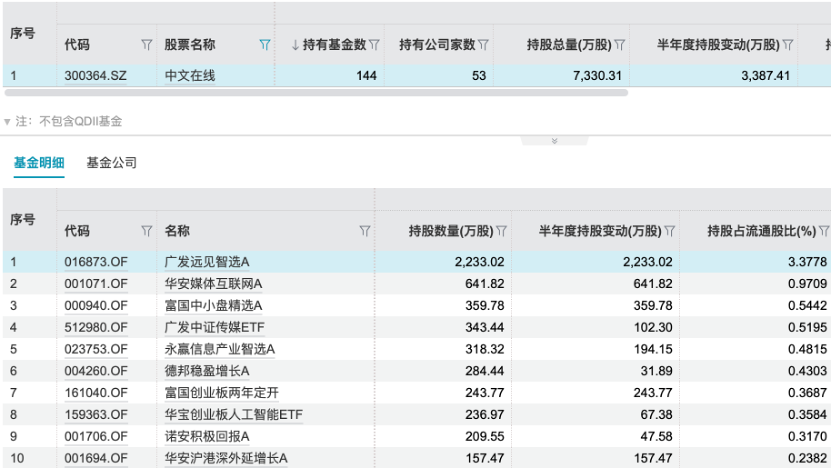The image size is (832, 468).
Task: Open fund 华宝创业板人工智能ETF link
Action: (x=234, y=414)
